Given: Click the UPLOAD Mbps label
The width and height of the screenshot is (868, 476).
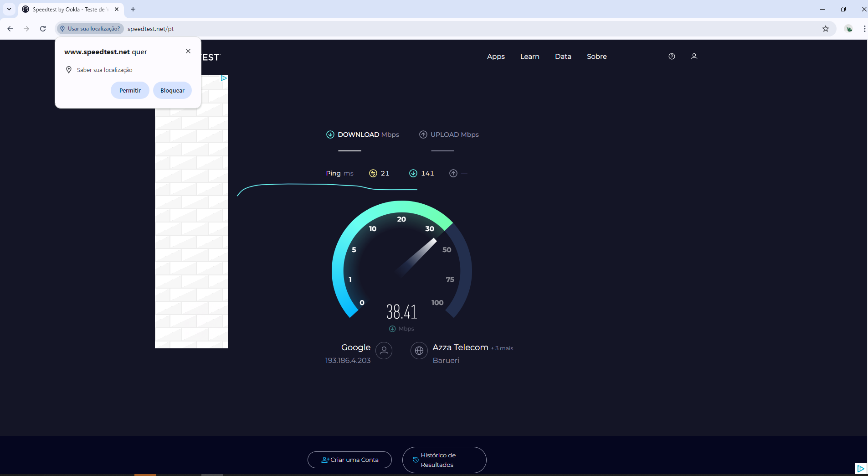Looking at the screenshot, I should 455,135.
